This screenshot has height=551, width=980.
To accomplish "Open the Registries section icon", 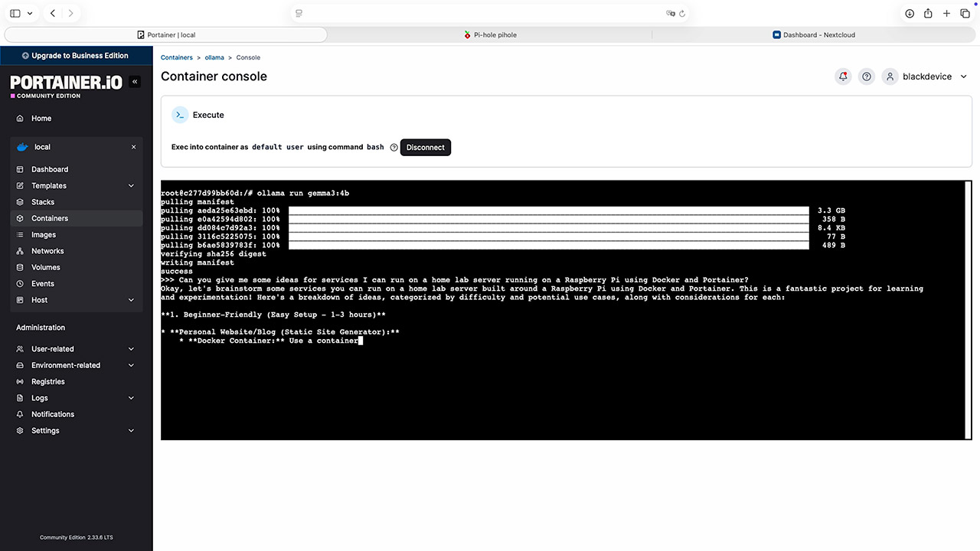I will click(x=18, y=381).
